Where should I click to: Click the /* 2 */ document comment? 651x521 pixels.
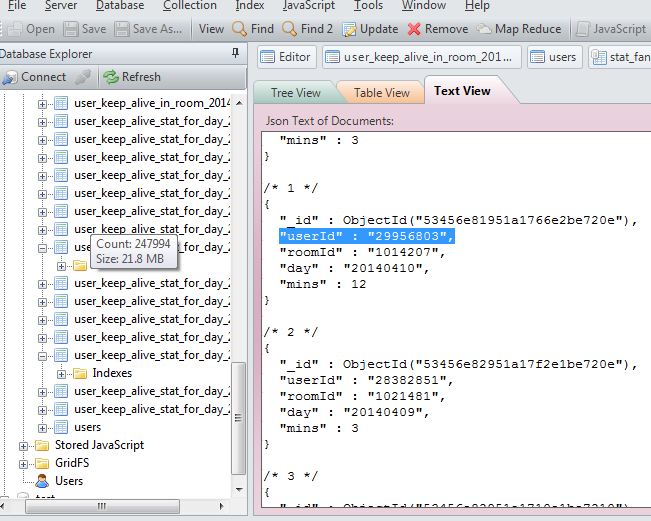(x=291, y=332)
